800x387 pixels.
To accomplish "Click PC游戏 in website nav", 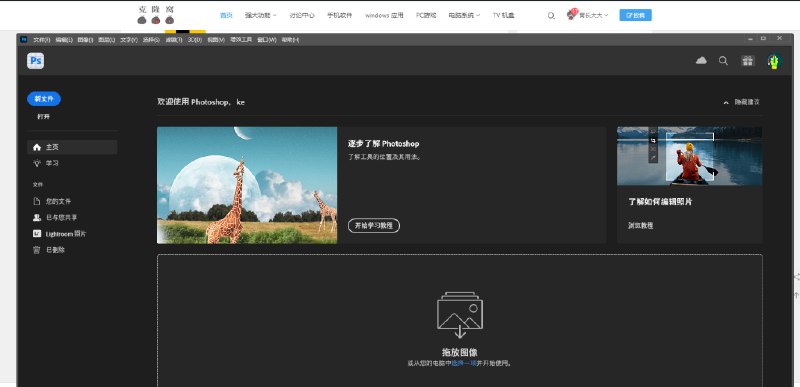I will [x=426, y=15].
